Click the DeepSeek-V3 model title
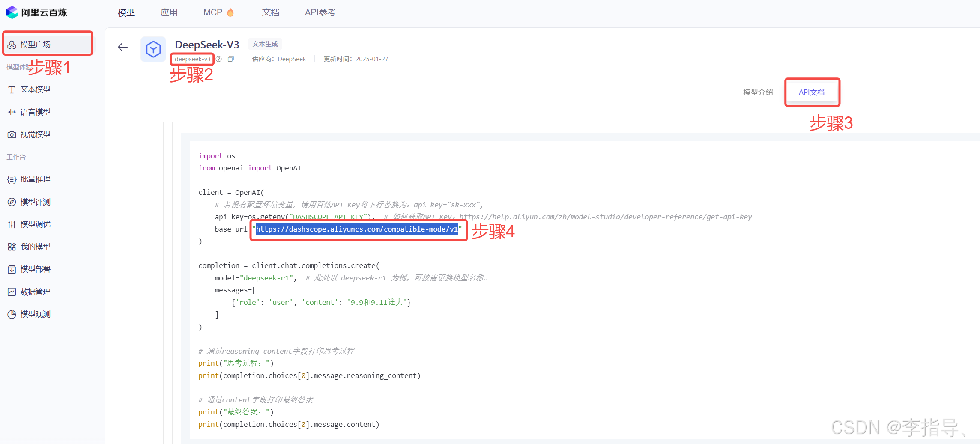 [207, 45]
